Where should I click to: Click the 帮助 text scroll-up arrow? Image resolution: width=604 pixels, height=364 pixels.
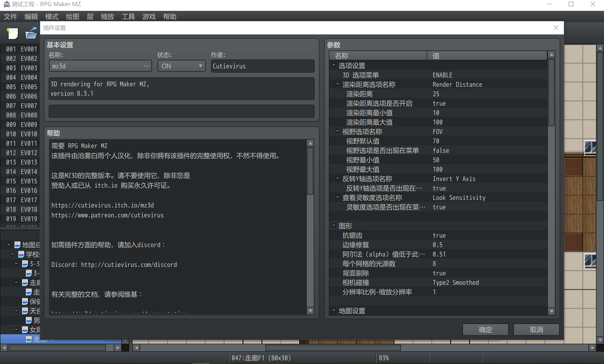point(310,143)
